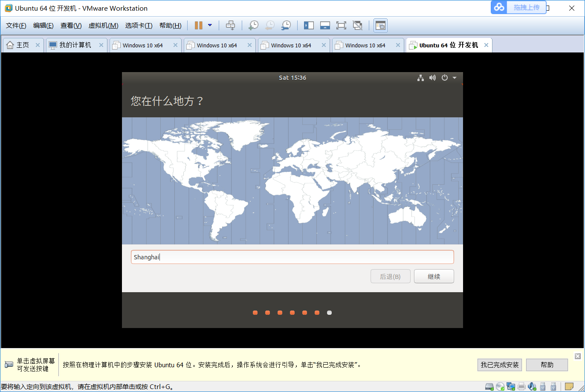The image size is (585, 392).
Task: Click the Ubuntu network status icon
Action: coord(421,78)
